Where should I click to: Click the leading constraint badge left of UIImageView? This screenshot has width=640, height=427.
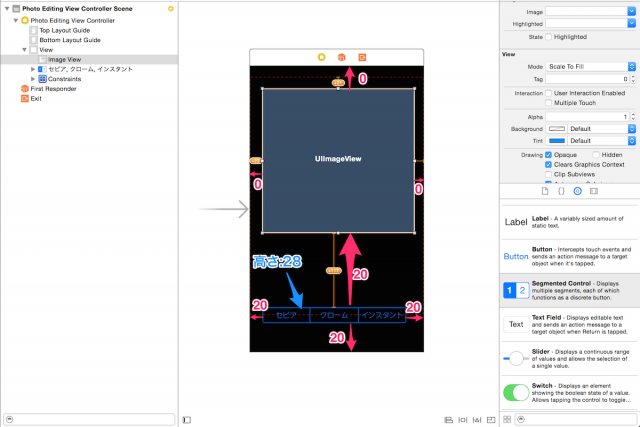tap(256, 161)
